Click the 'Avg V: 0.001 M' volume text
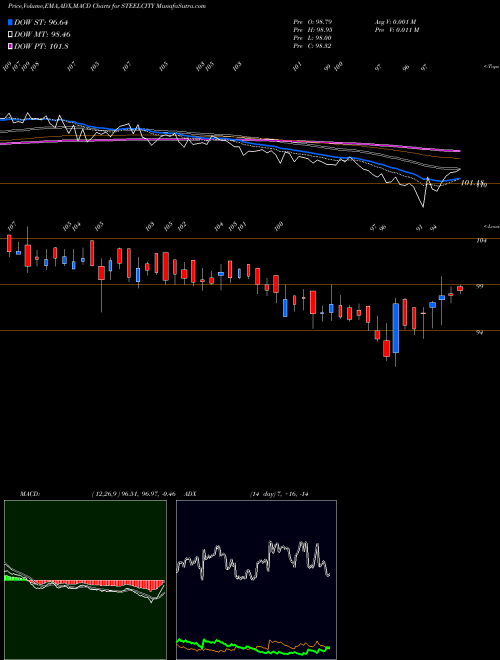500x660 pixels. click(x=396, y=21)
